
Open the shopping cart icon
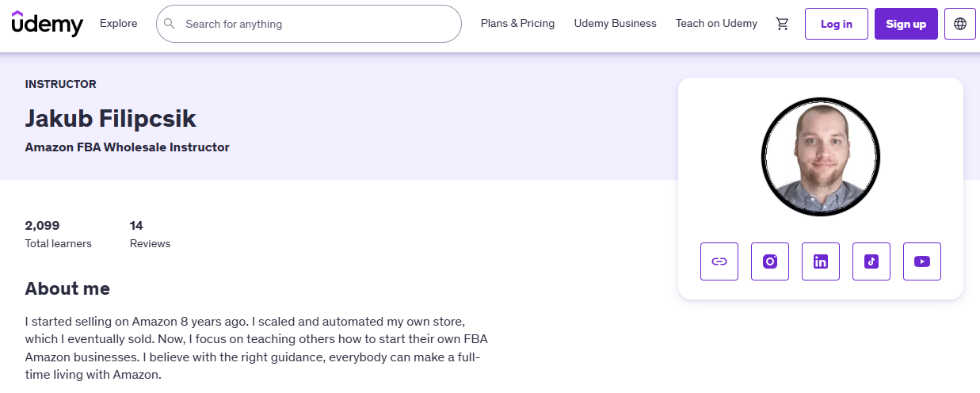(x=783, y=24)
